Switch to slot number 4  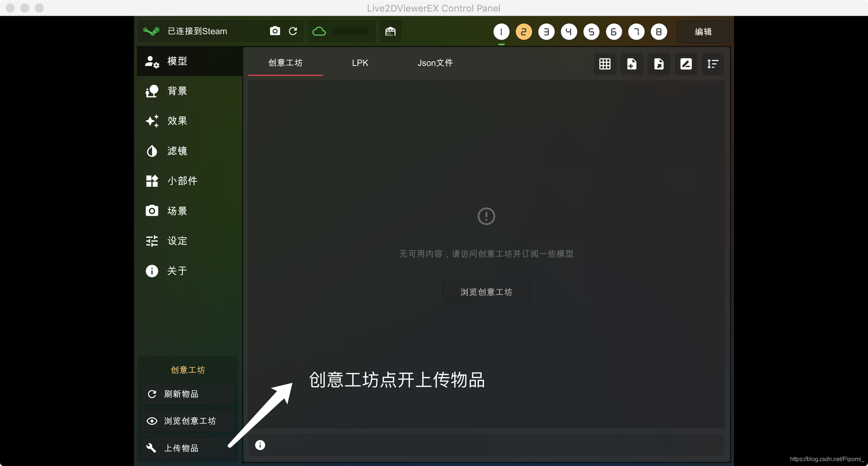click(569, 32)
